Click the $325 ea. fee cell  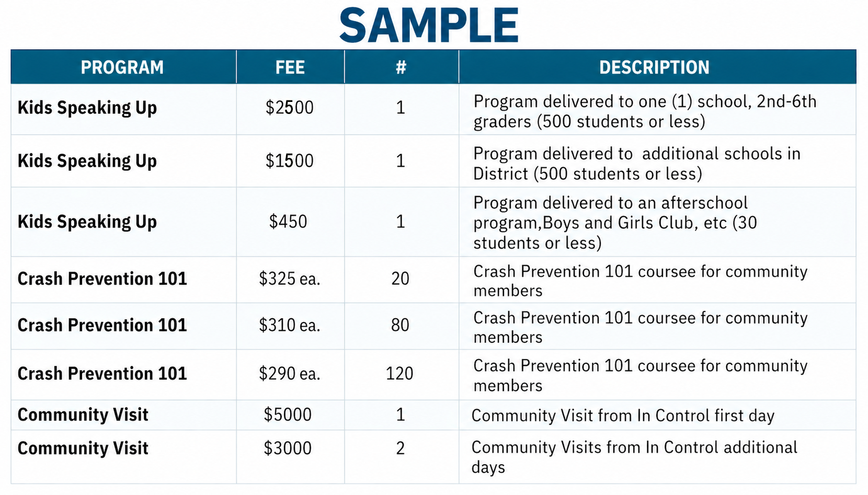290,279
